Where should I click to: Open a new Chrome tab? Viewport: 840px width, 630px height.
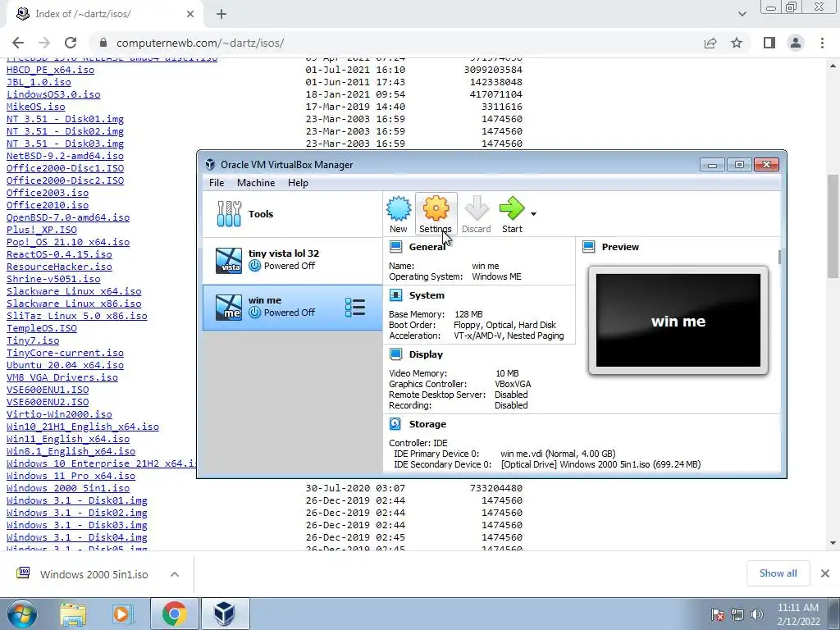(221, 15)
